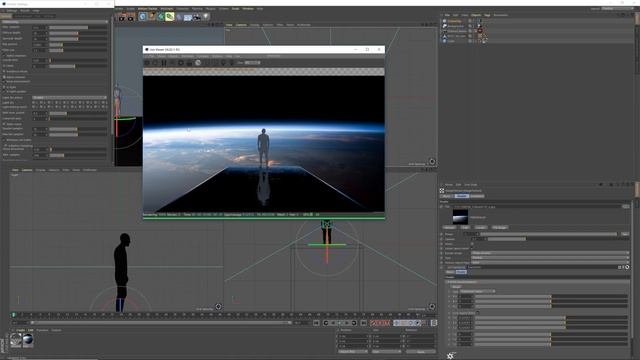The height and width of the screenshot is (360, 640).
Task: Click the side viewport navigation circle icon
Action: tap(218, 307)
